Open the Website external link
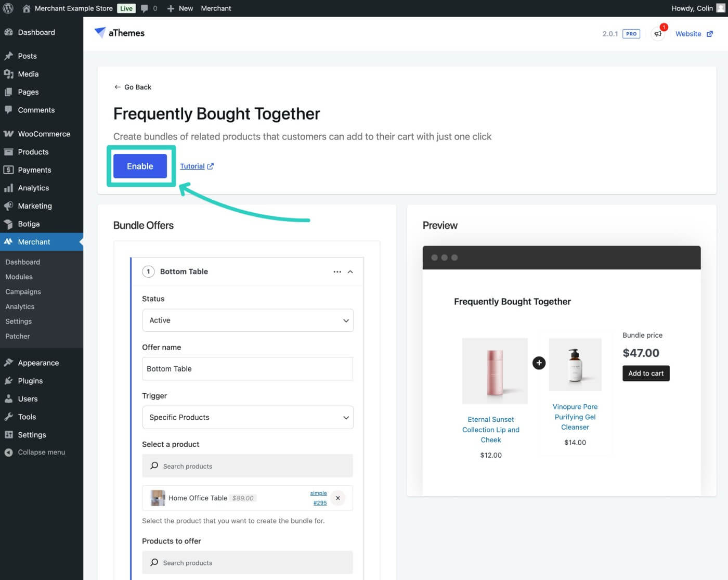 [694, 34]
